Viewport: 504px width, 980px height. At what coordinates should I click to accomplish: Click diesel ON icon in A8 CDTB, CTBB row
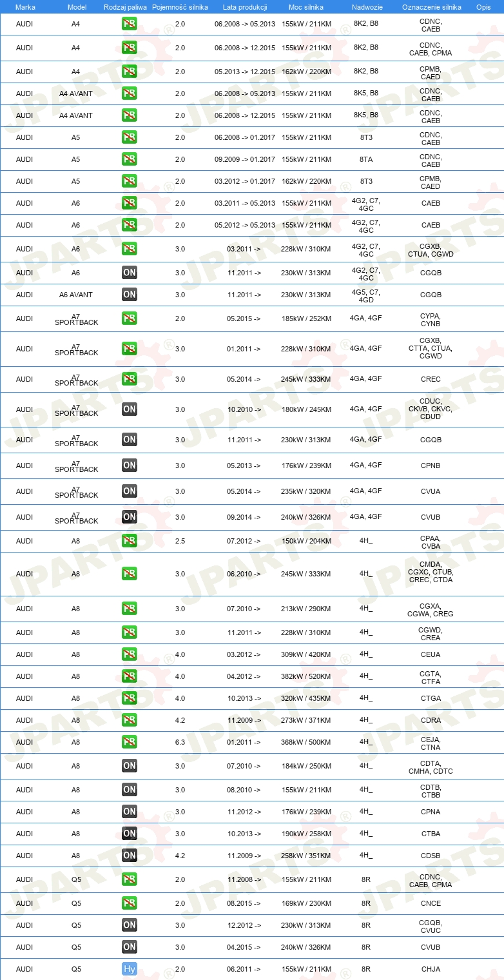[130, 790]
